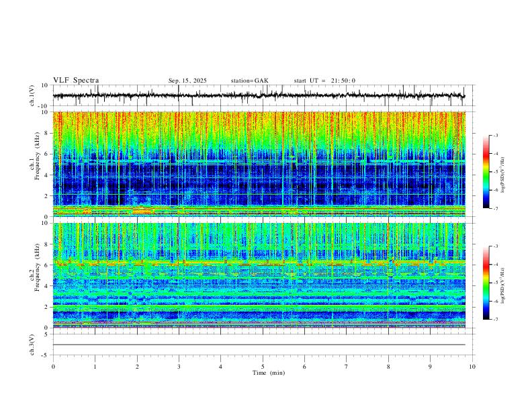The height and width of the screenshot is (411, 532).
Task: Click time-axis tick label "4"
Action: [220, 367]
